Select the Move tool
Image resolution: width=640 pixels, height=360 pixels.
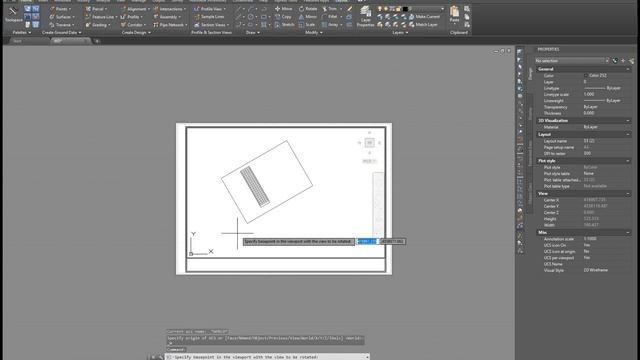pos(284,9)
